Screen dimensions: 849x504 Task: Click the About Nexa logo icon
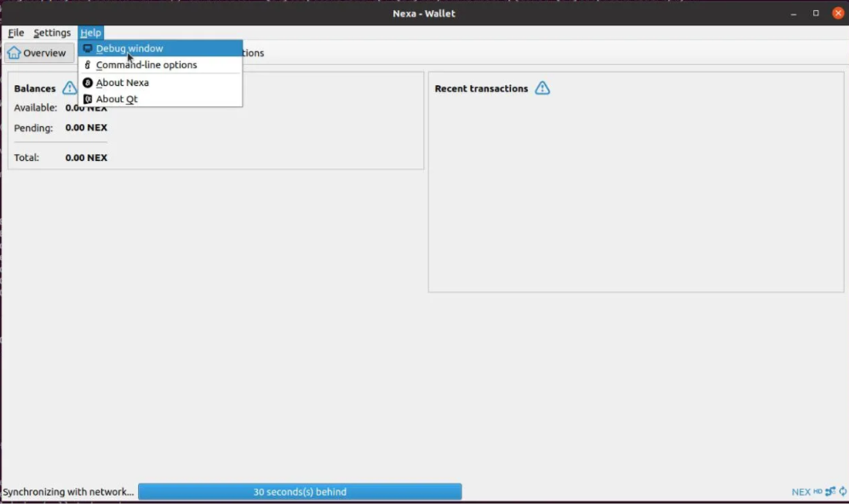pyautogui.click(x=88, y=83)
